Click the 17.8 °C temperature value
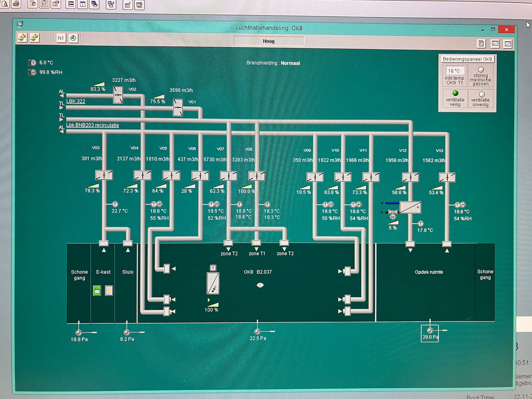The image size is (532, 399). pyautogui.click(x=425, y=230)
